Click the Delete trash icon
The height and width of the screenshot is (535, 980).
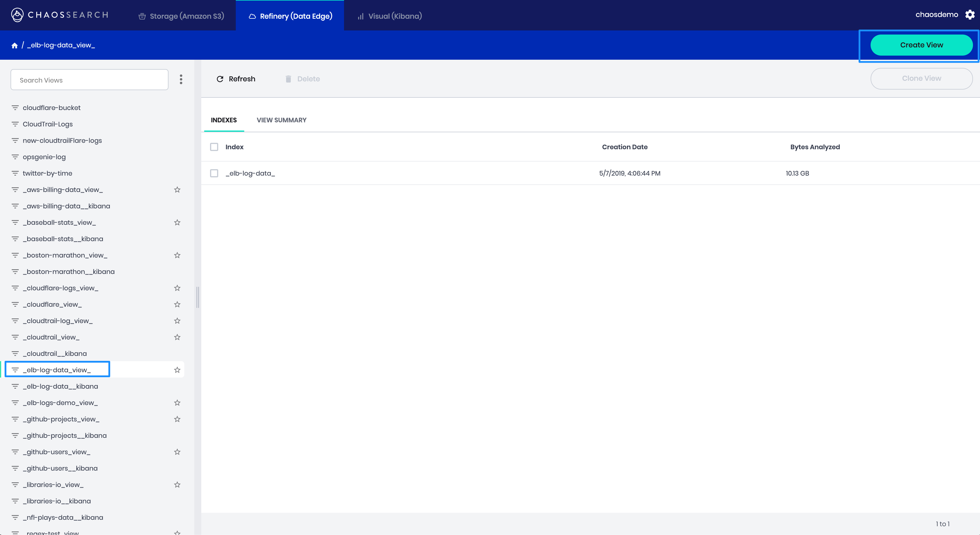pos(288,79)
